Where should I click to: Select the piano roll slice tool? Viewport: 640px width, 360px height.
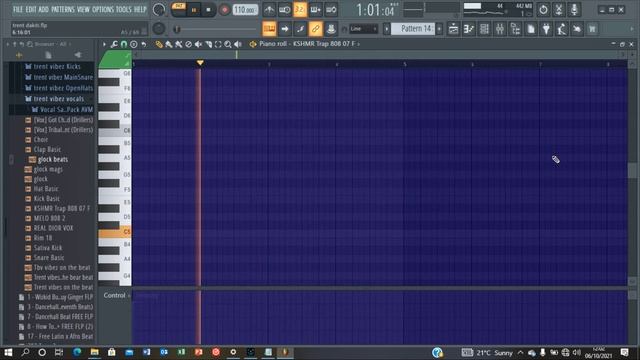click(208, 44)
